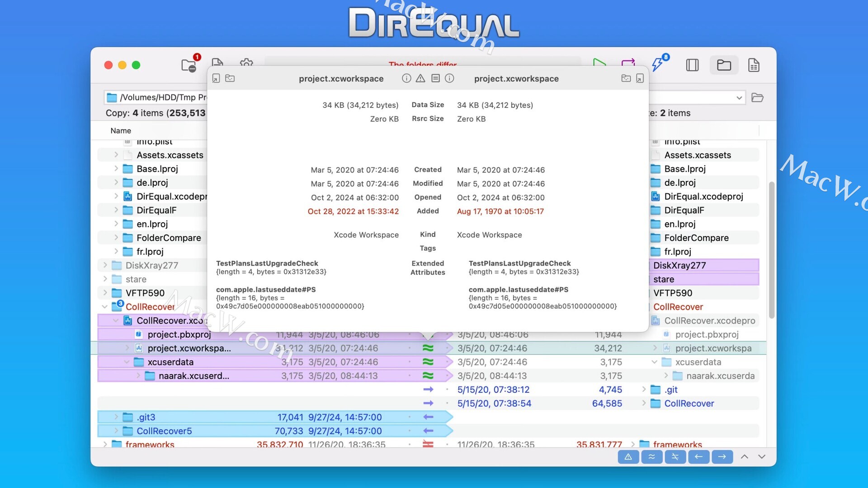Collapse the left red CollRecover folder
Image resolution: width=868 pixels, height=488 pixels.
(105, 307)
